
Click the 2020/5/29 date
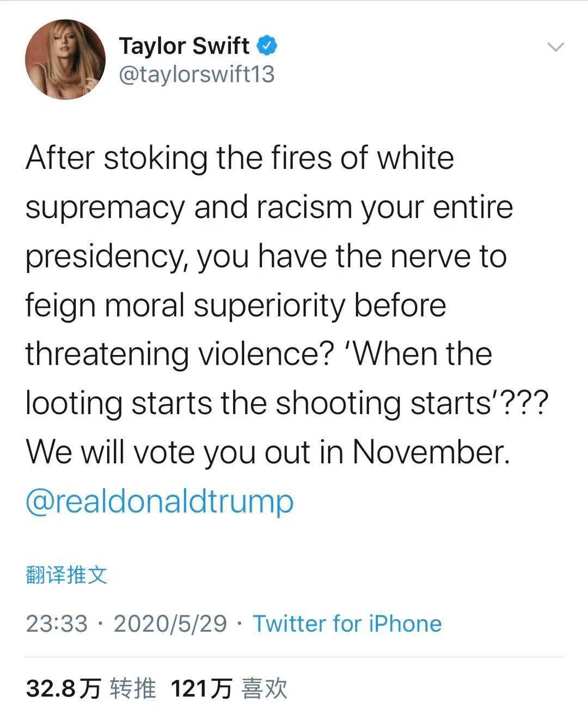(170, 624)
